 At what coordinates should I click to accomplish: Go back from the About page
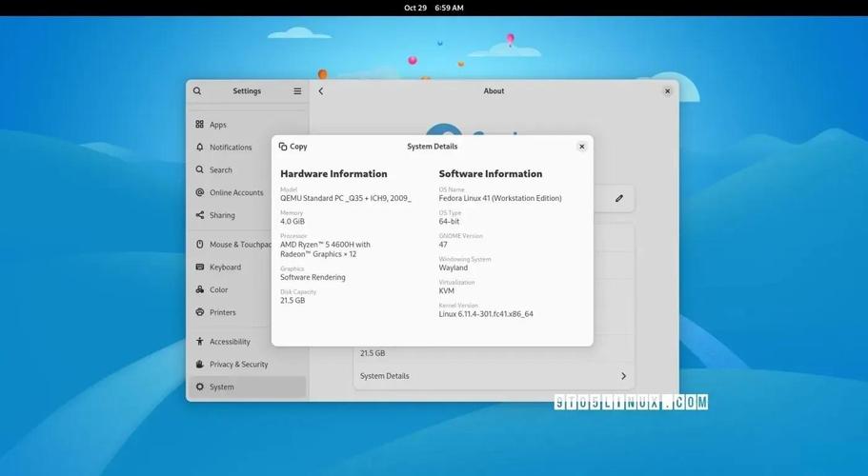click(x=320, y=90)
